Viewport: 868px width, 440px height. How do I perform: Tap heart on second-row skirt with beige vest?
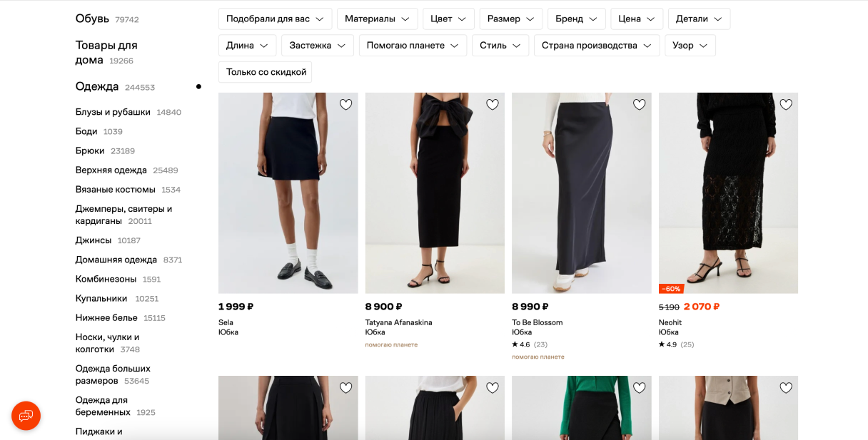pos(786,388)
